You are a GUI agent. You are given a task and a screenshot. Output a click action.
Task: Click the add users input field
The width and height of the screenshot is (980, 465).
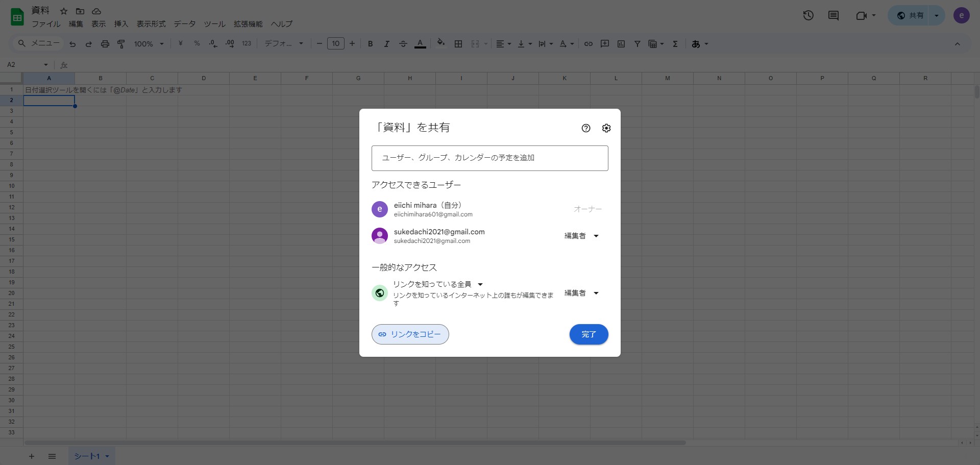pyautogui.click(x=490, y=158)
